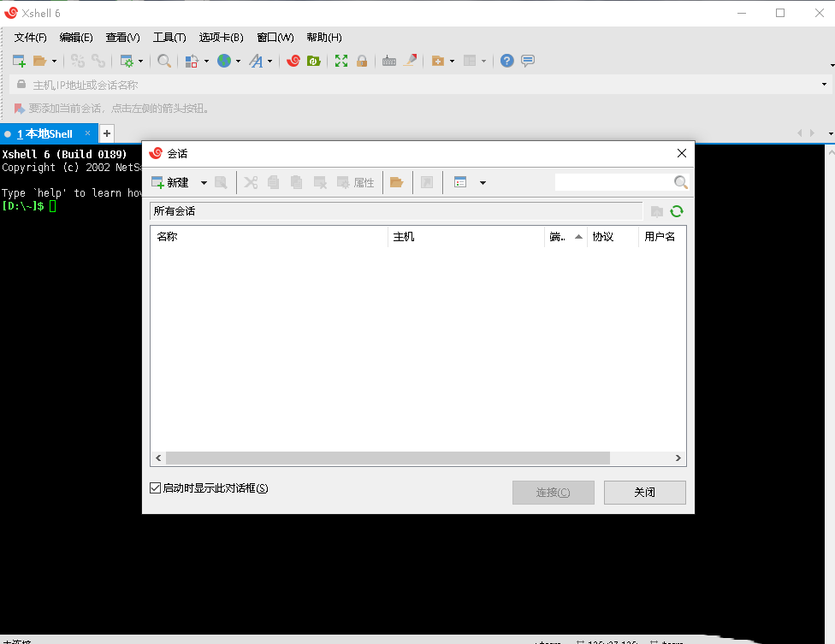Open session properties gear icon in main toolbar
835x644 pixels.
coord(127,62)
